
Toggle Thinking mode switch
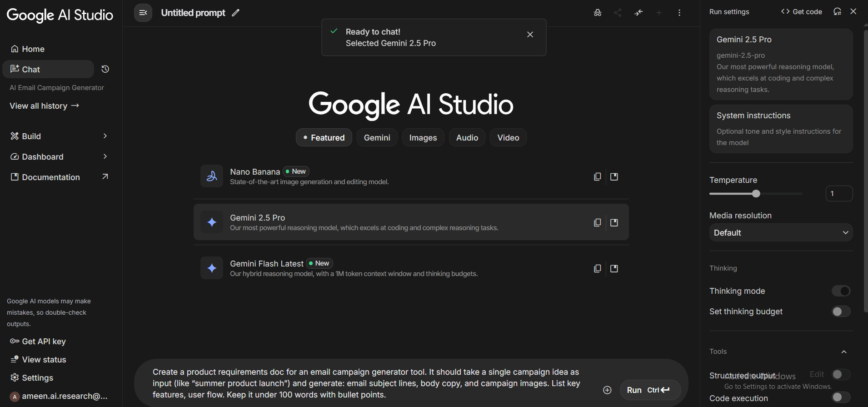[x=841, y=291]
